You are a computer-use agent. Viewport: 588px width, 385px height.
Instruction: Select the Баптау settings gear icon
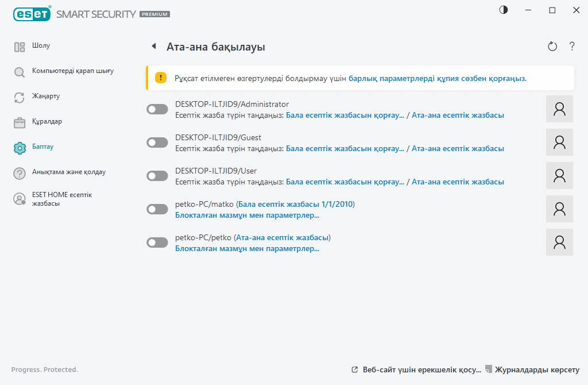20,147
